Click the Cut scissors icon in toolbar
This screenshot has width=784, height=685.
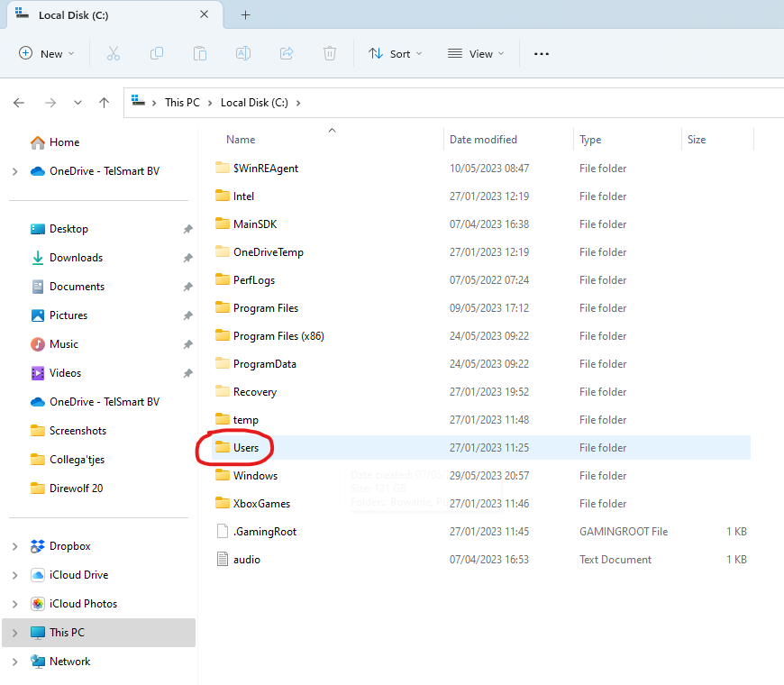(114, 54)
